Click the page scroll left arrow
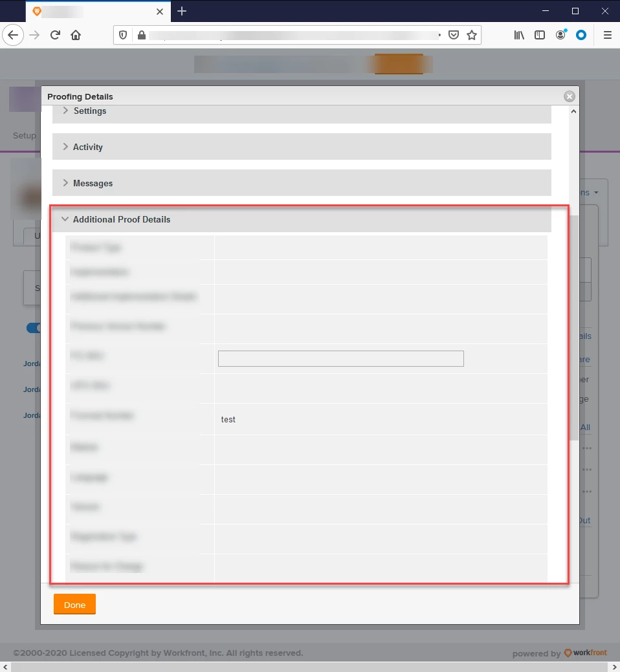This screenshot has height=672, width=620. 5,667
